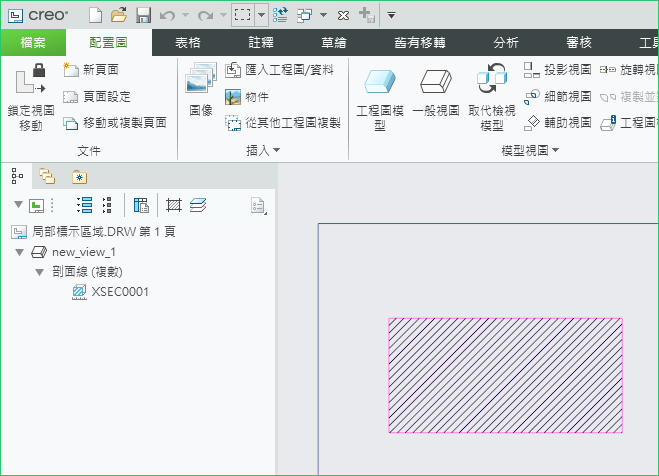Collapse the 剖面線 (複數) tree node

click(39, 272)
